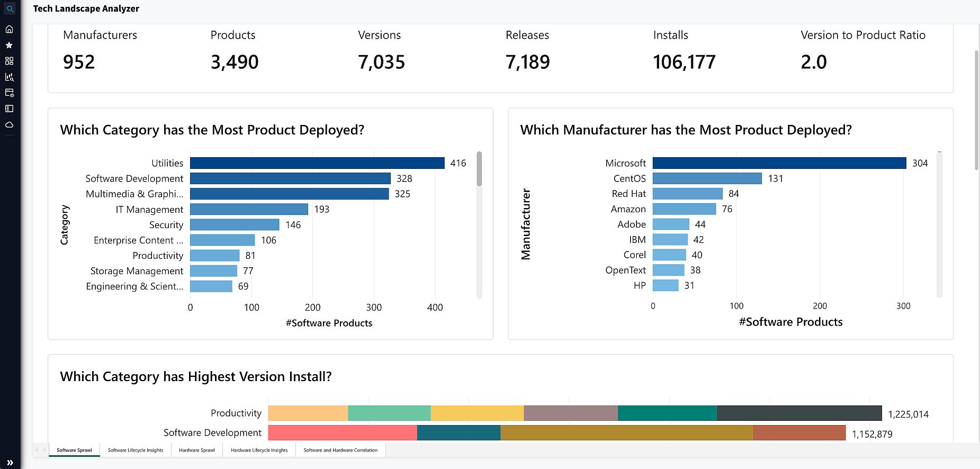Click the yellow Productivity segment
The image size is (980, 469).
477,413
